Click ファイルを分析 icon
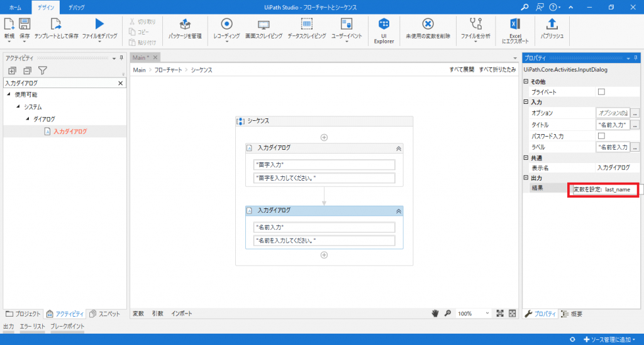 tap(475, 24)
